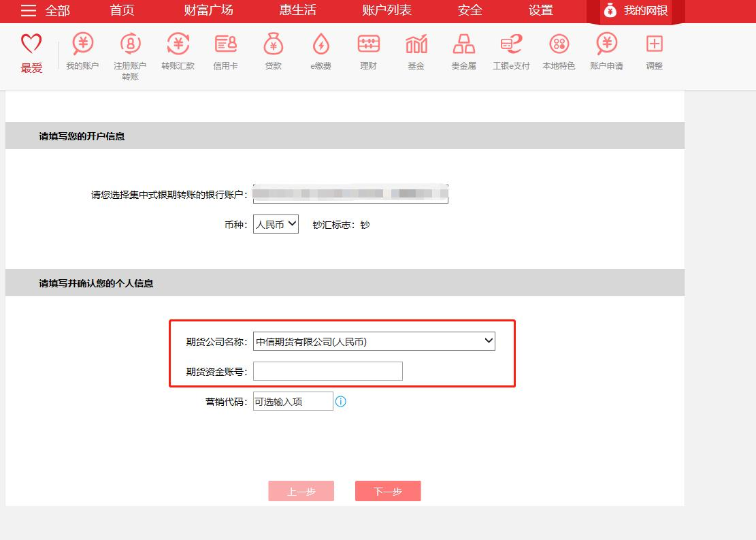Click the info icon beside 营销代码
The height and width of the screenshot is (540, 756).
[340, 402]
